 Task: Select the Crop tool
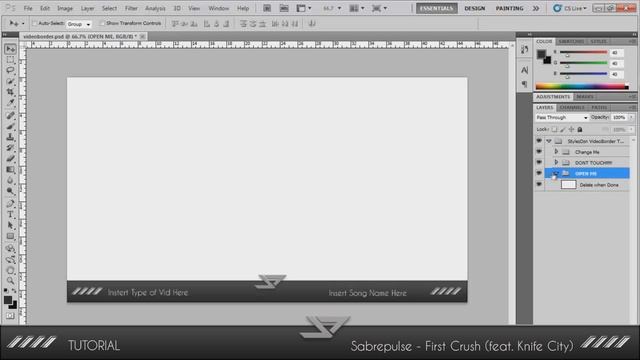(x=10, y=92)
